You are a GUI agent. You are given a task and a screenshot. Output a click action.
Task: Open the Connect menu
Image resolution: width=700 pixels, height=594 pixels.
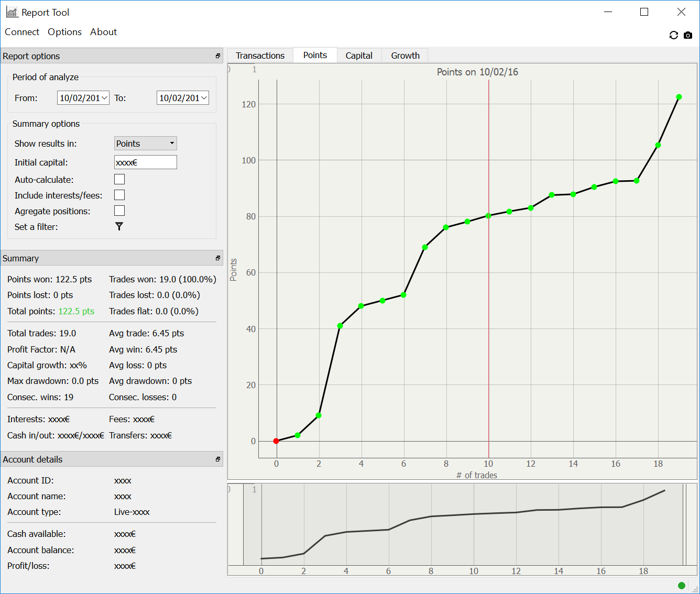coord(22,32)
